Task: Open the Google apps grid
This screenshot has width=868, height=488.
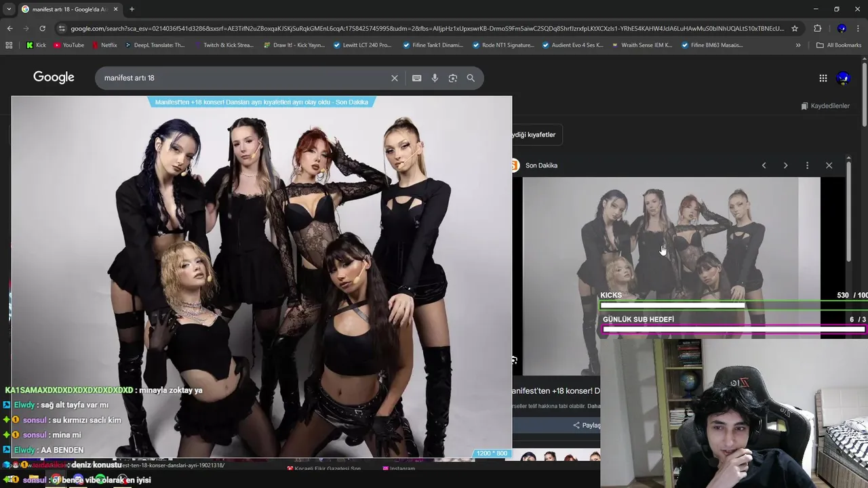Action: pyautogui.click(x=823, y=78)
